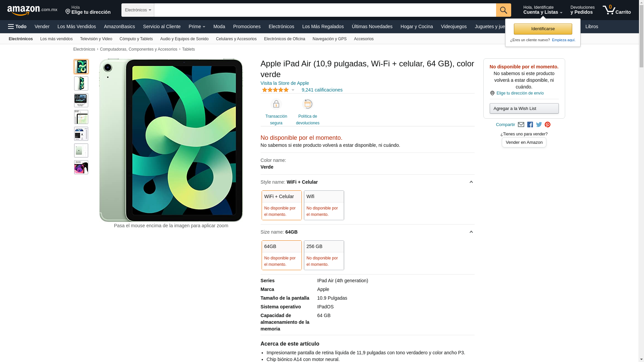
Task: Click the yellow Identificarse button
Action: pyautogui.click(x=543, y=29)
